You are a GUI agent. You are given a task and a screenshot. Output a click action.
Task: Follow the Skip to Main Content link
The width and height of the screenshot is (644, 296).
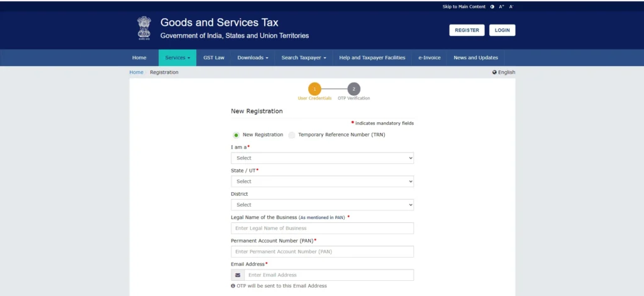pyautogui.click(x=464, y=6)
